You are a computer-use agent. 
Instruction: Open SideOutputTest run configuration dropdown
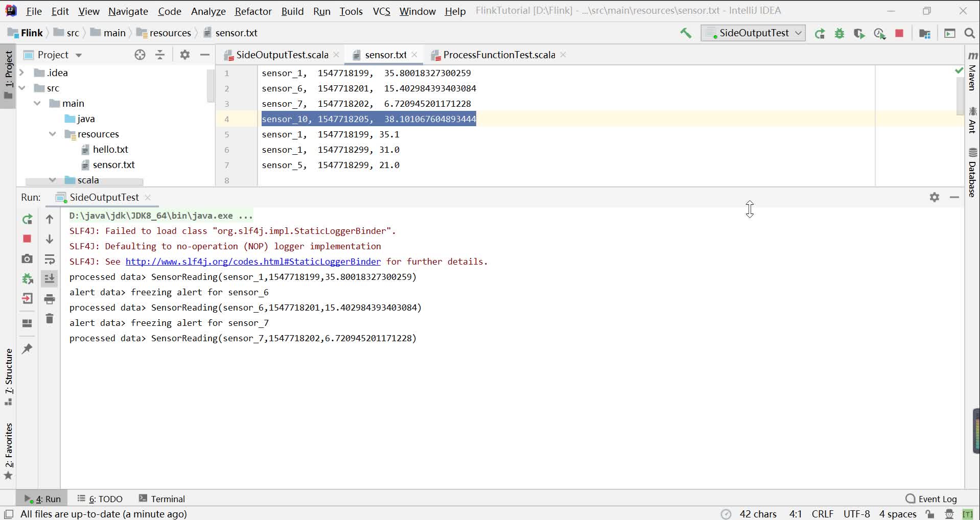(x=753, y=33)
